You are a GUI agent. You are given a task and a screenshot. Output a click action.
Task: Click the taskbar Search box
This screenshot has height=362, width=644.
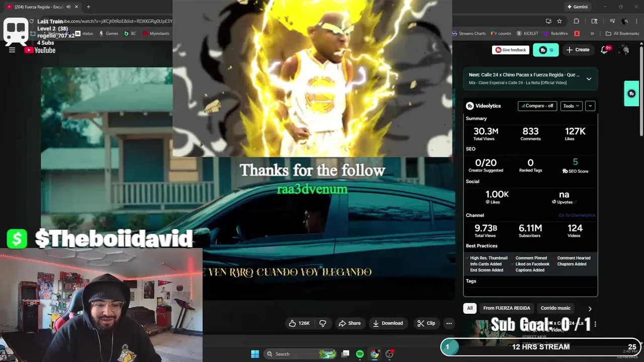(300, 354)
